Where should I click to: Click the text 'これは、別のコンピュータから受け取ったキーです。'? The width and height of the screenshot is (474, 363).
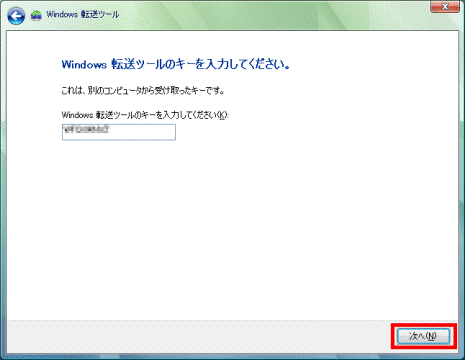(143, 90)
